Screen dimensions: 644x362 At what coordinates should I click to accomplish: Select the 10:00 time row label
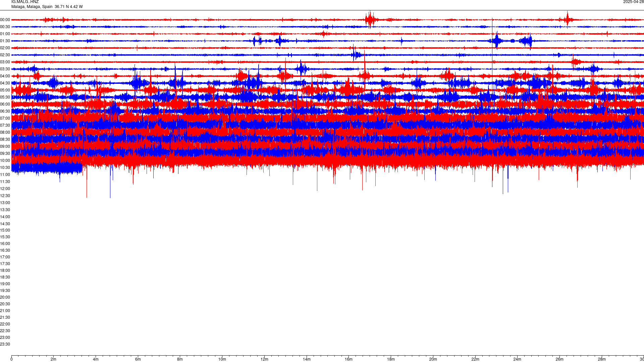(5, 161)
